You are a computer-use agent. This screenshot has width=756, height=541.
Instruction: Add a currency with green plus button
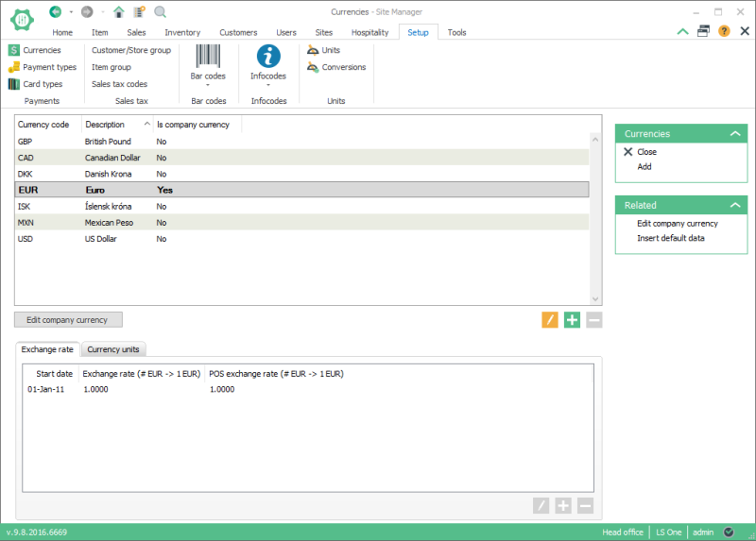coord(572,320)
